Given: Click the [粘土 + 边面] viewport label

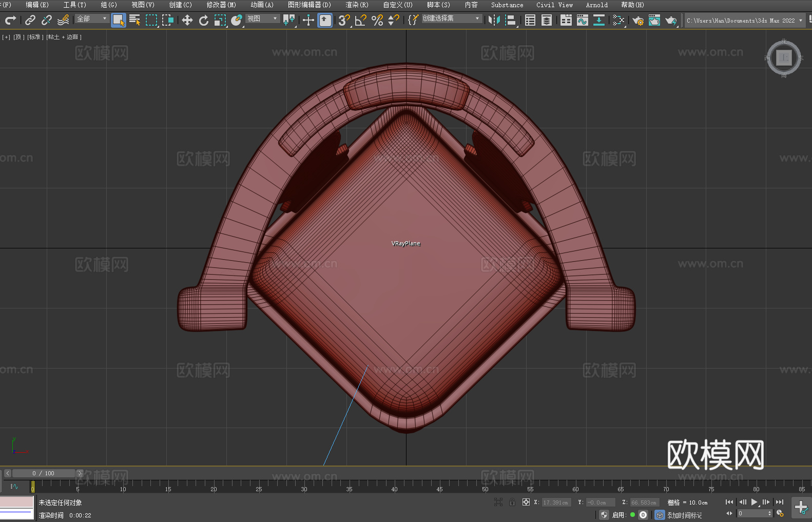Looking at the screenshot, I should click(x=64, y=37).
